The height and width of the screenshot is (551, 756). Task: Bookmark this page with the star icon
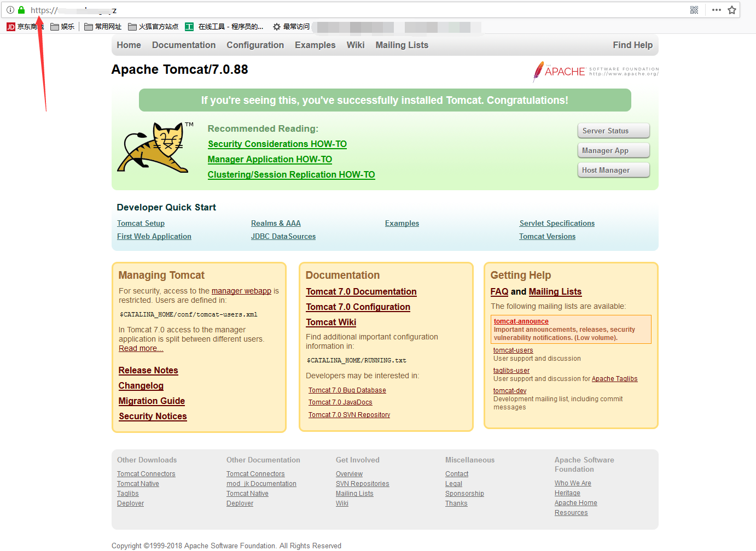pos(732,10)
